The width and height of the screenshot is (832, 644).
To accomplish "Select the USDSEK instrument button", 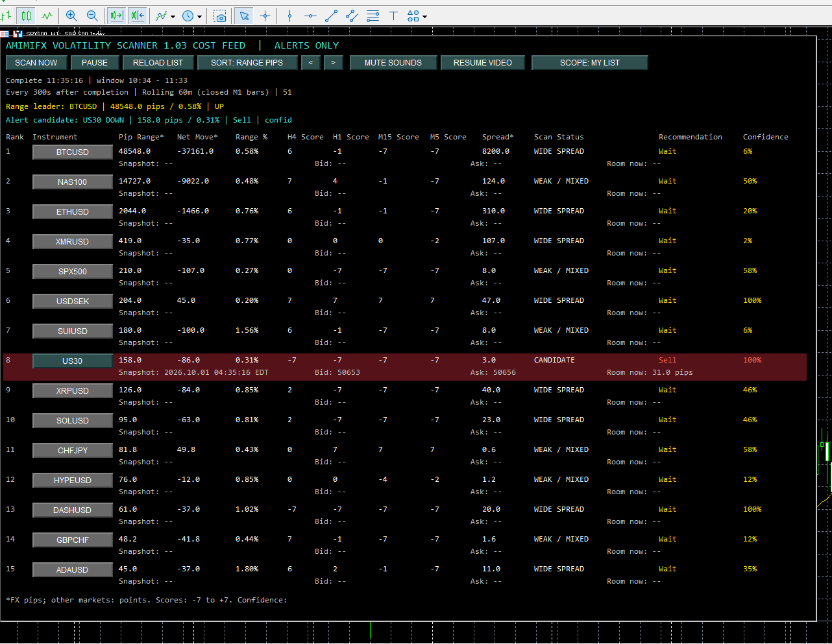I will pyautogui.click(x=72, y=302).
